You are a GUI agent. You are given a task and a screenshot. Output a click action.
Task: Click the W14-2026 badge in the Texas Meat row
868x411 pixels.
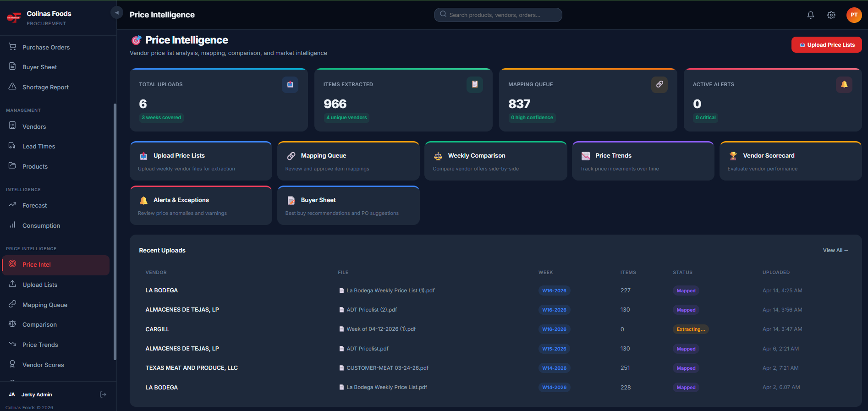coord(554,368)
